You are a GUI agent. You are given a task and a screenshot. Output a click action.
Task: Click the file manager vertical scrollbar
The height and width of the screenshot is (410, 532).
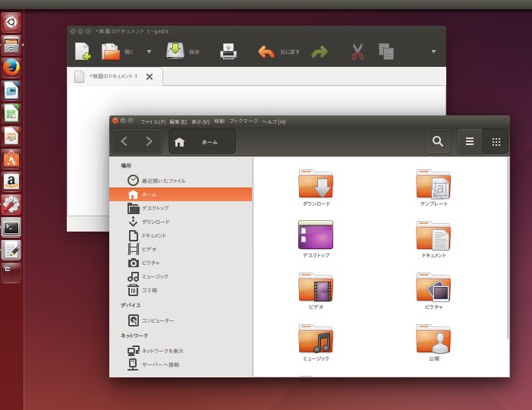(508, 248)
